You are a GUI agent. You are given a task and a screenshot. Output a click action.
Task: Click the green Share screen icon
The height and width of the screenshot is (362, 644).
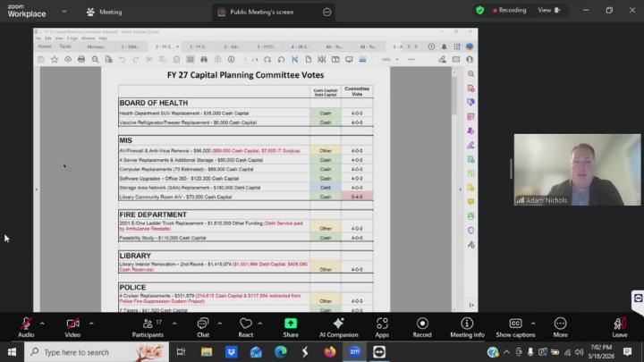pos(291,324)
